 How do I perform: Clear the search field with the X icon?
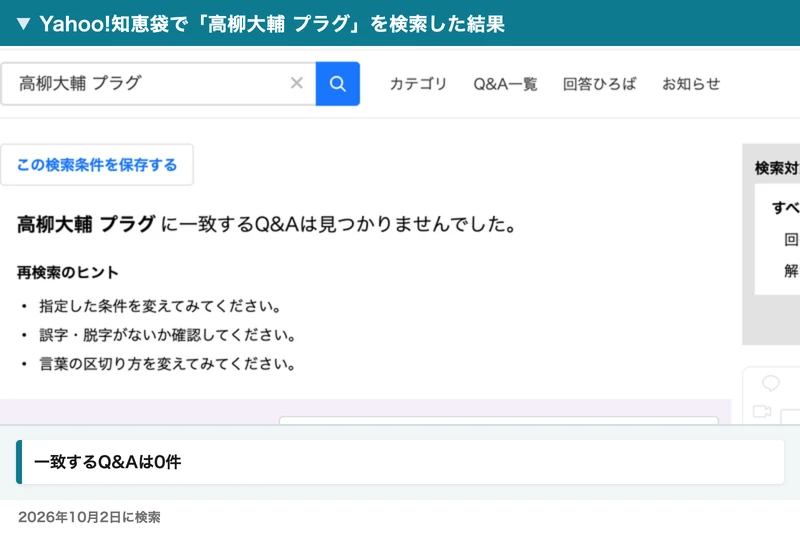[297, 83]
